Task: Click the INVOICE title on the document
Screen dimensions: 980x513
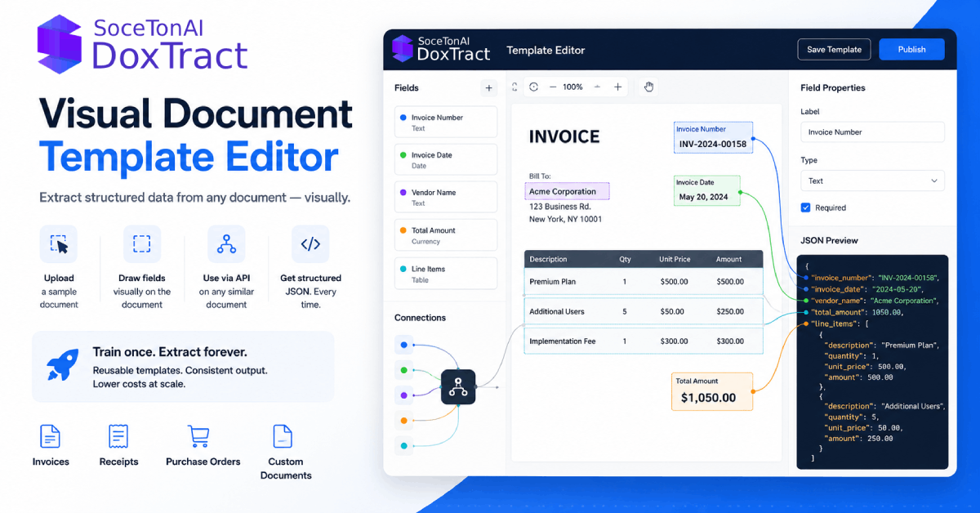Action: pyautogui.click(x=564, y=136)
